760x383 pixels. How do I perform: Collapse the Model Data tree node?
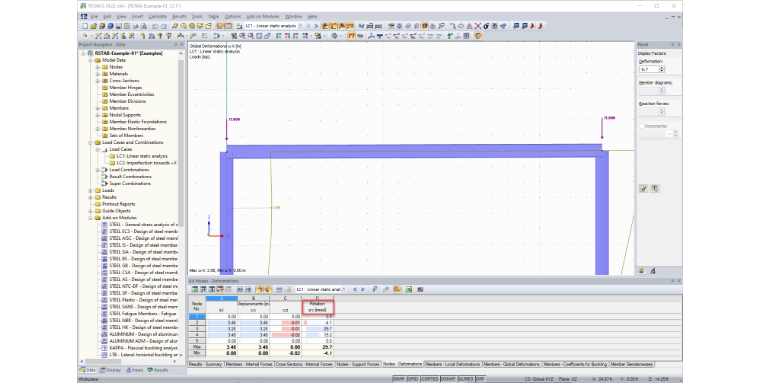pos(91,60)
